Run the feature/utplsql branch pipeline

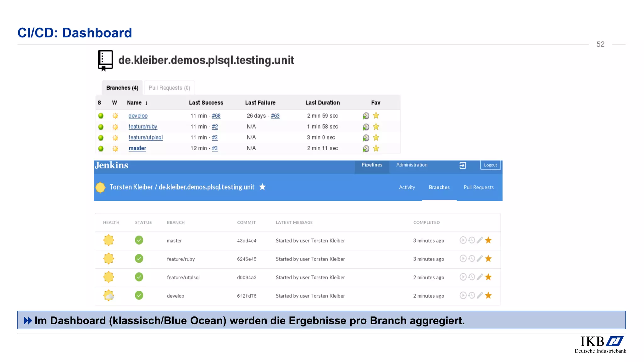click(463, 277)
